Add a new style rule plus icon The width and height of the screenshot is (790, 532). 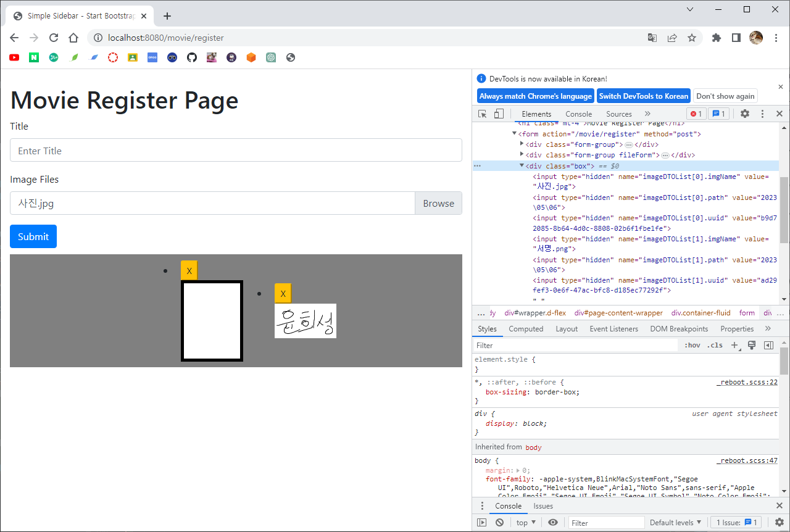pos(735,345)
